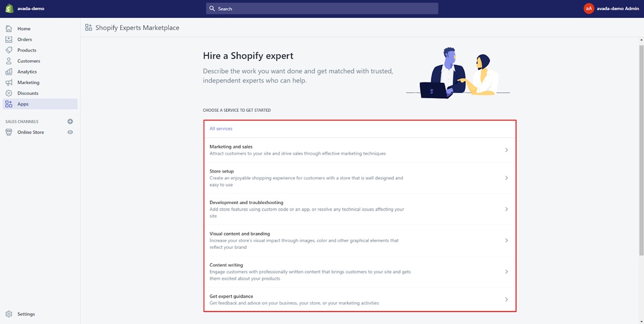Click the Analytics bar chart icon
The width and height of the screenshot is (644, 324).
9,71
